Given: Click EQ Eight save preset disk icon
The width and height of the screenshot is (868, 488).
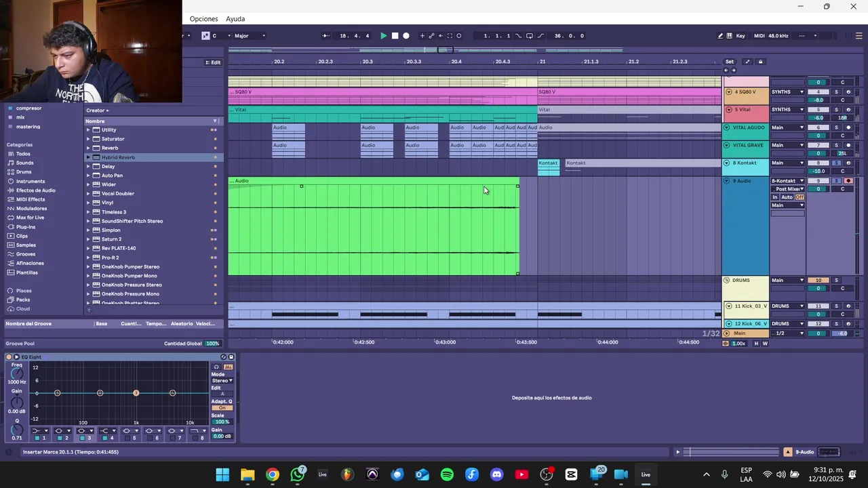Looking at the screenshot, I should (231, 357).
